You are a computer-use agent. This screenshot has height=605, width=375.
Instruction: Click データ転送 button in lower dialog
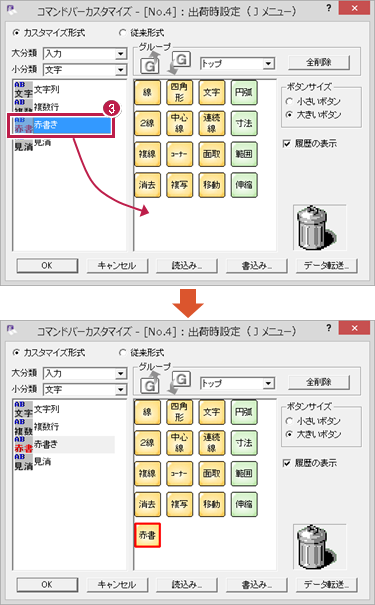coord(327,585)
